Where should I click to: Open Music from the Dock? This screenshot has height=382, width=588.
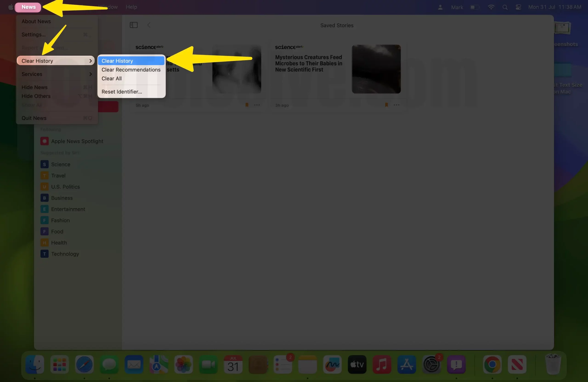coord(382,365)
